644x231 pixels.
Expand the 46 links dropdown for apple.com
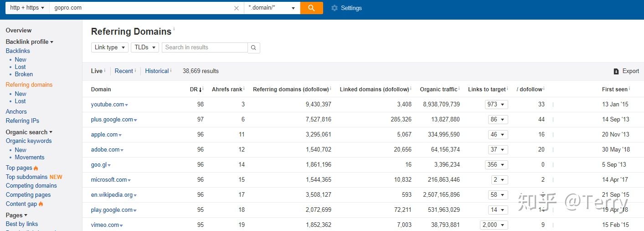tap(498, 135)
